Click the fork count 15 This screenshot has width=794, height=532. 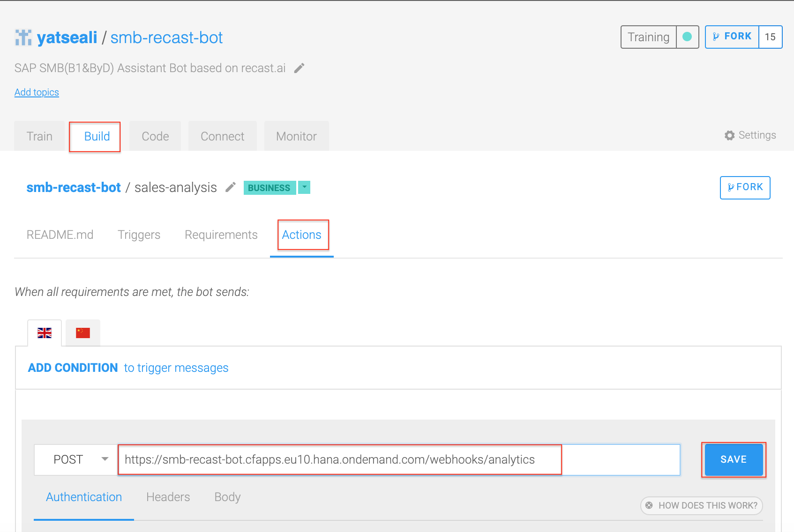click(x=770, y=37)
